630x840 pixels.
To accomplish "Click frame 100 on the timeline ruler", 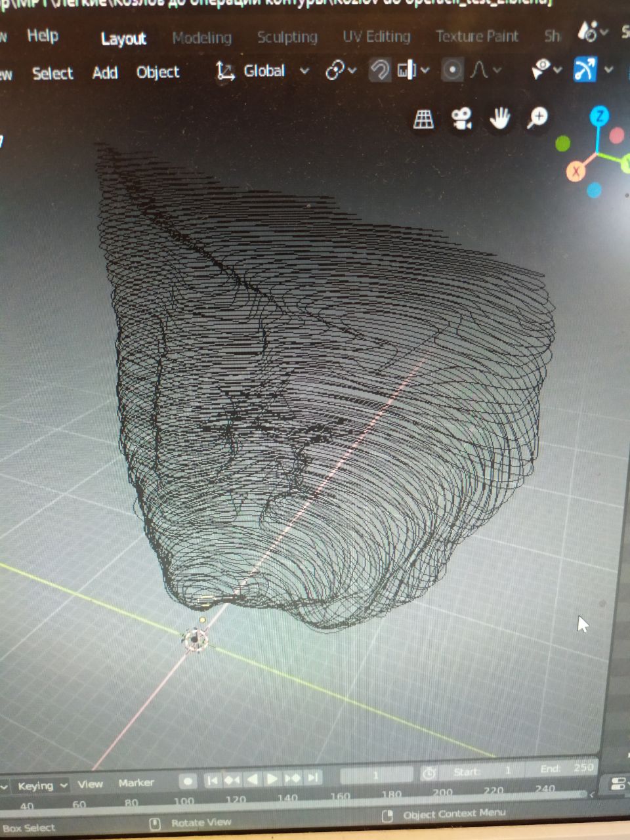I will 184,801.
